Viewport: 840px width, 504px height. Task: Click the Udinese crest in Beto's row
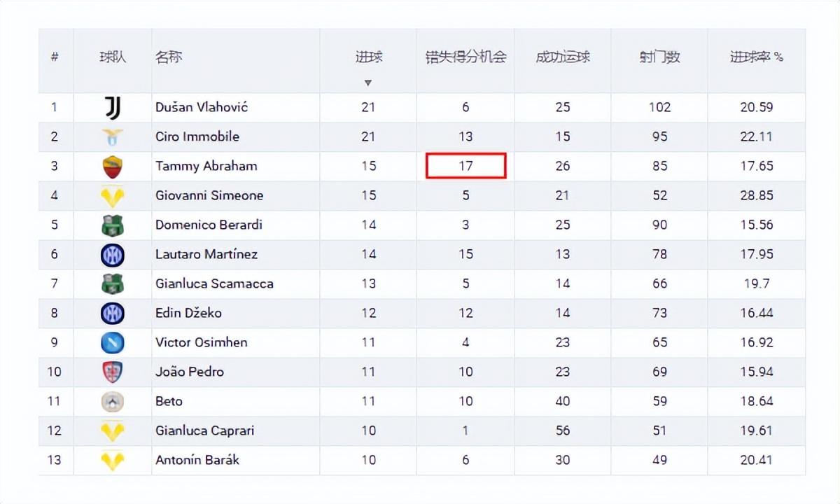click(x=112, y=401)
